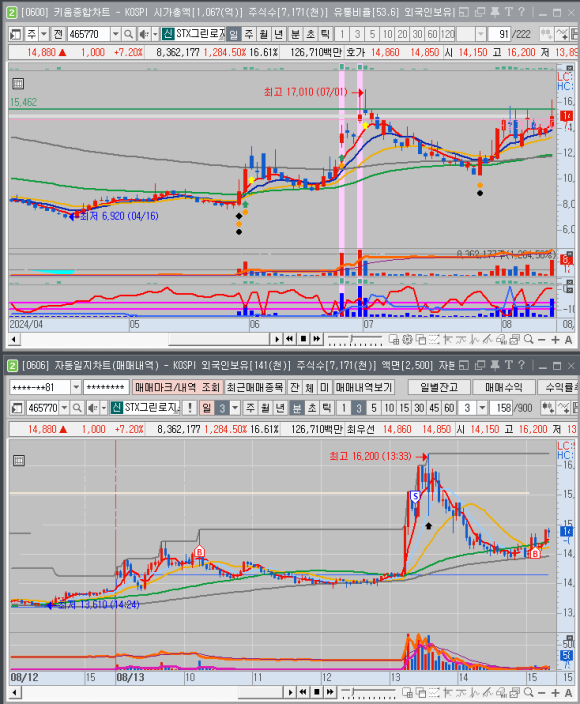Open the stock code 465770 dropdown in top chart
Image resolution: width=580 pixels, height=704 pixels.
[x=115, y=34]
